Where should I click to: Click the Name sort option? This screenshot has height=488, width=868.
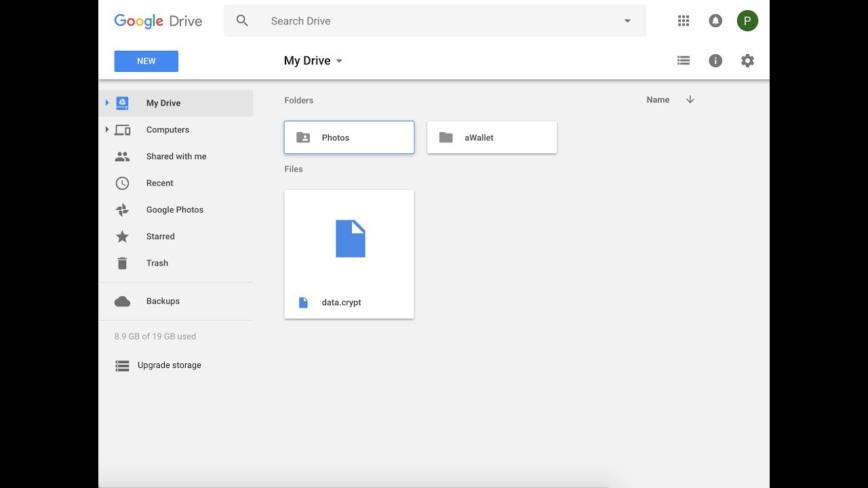[658, 100]
